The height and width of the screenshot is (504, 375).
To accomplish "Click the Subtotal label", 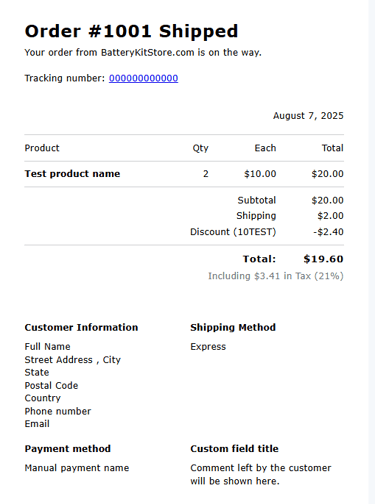I will pos(257,200).
